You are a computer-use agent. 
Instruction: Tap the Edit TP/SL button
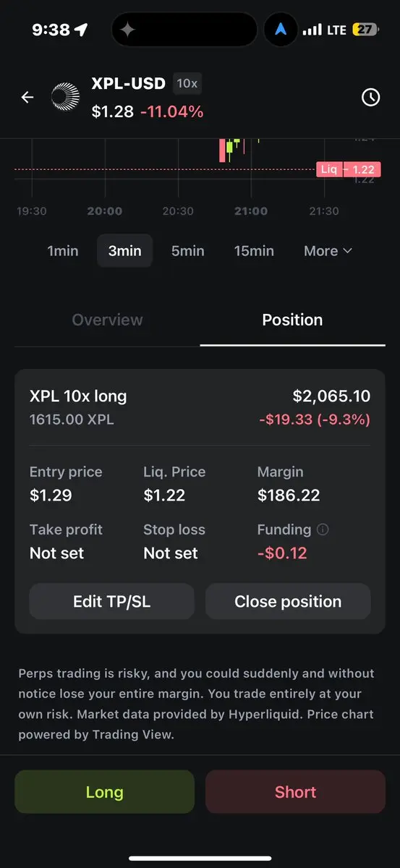pos(112,602)
